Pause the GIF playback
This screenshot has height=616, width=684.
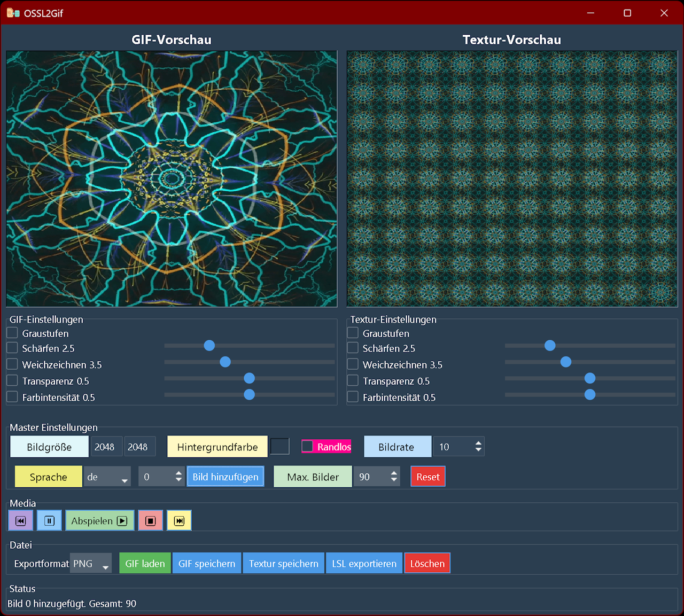[49, 521]
